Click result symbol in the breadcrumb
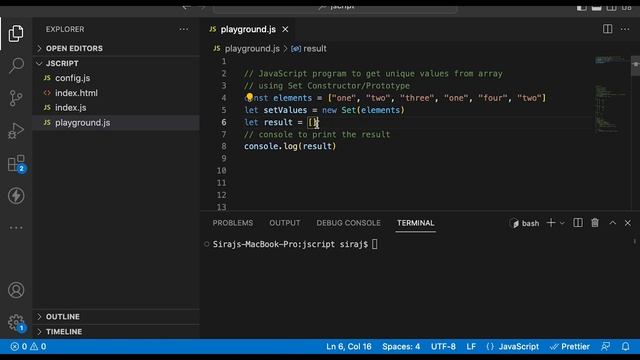 (315, 49)
